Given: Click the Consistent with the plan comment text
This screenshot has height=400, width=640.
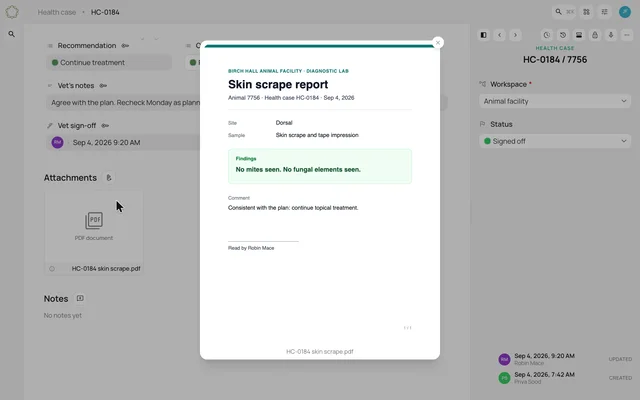Looking at the screenshot, I should point(293,208).
